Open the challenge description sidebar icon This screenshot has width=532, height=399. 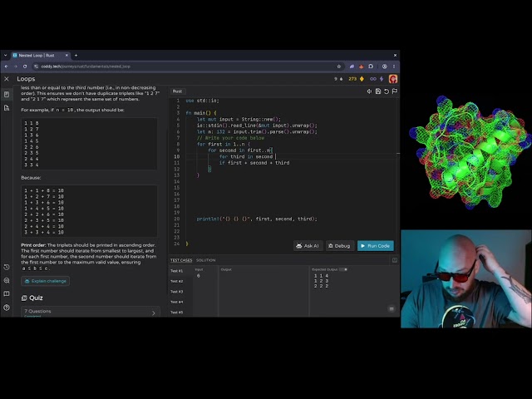[x=7, y=94]
